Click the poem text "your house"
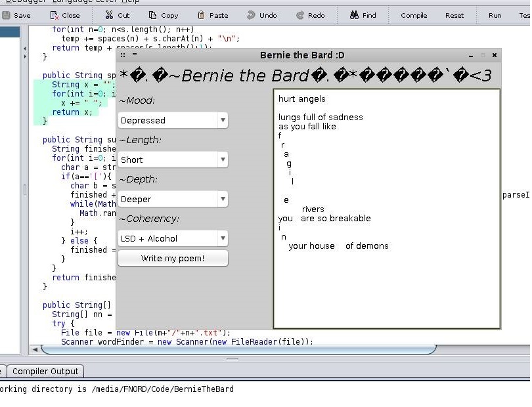 tap(312, 246)
